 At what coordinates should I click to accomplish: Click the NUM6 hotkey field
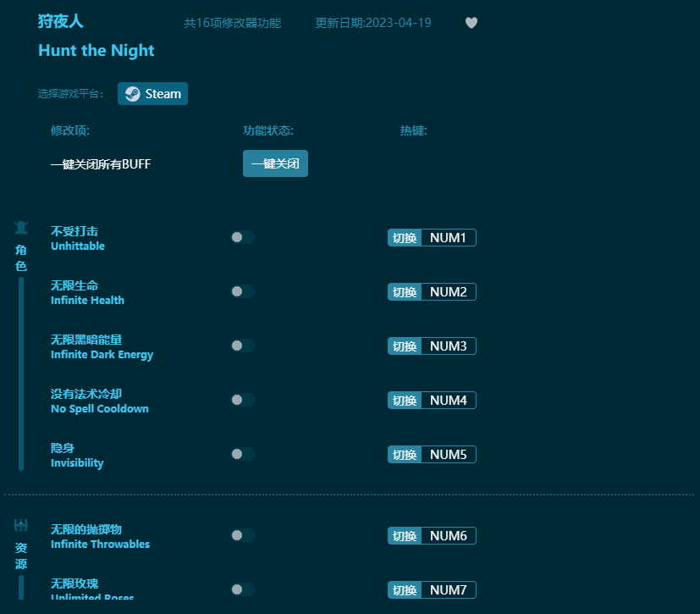pyautogui.click(x=448, y=536)
